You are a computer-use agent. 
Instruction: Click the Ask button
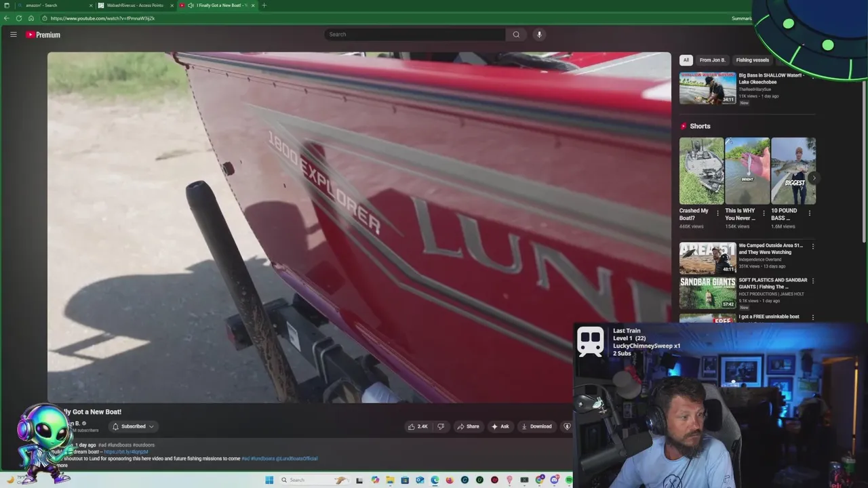(500, 426)
